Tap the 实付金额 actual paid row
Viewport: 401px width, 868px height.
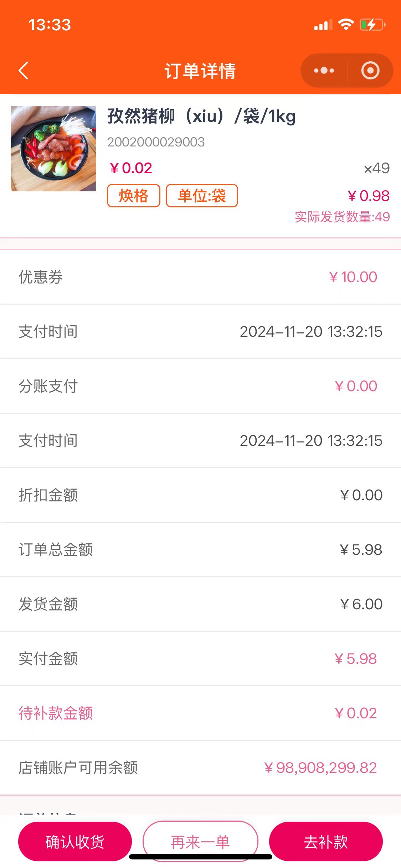[x=200, y=659]
